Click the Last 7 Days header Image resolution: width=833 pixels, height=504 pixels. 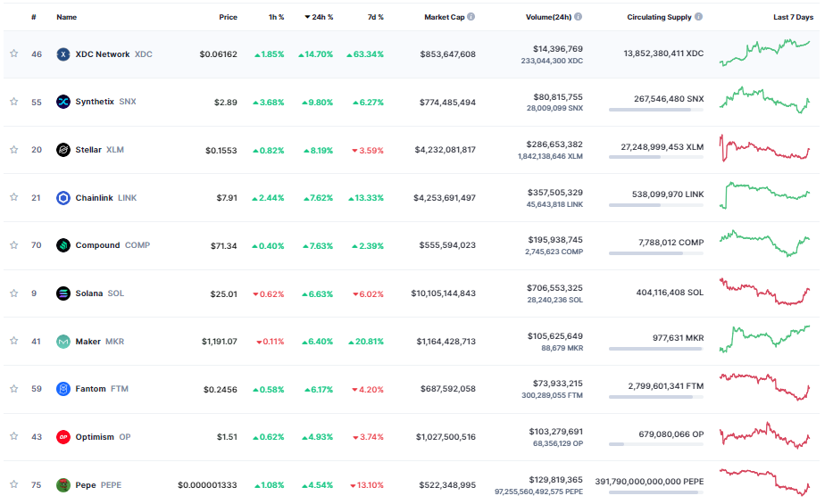click(x=793, y=17)
